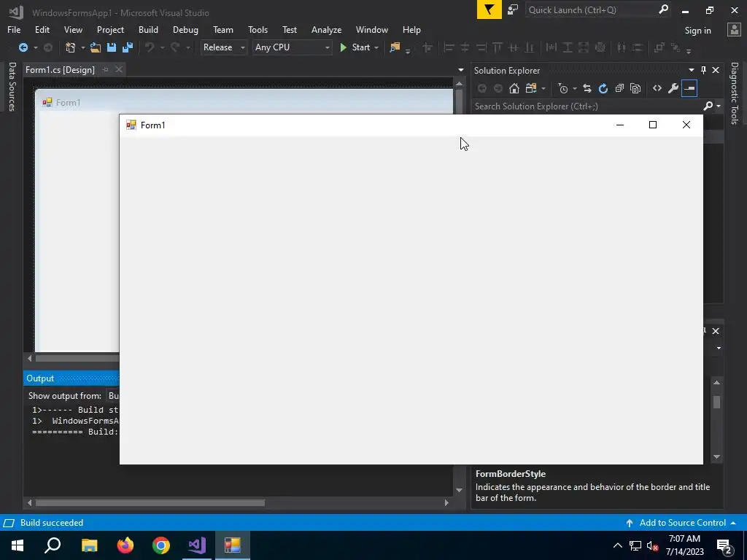
Task: Click the Open File folder icon
Action: click(96, 47)
